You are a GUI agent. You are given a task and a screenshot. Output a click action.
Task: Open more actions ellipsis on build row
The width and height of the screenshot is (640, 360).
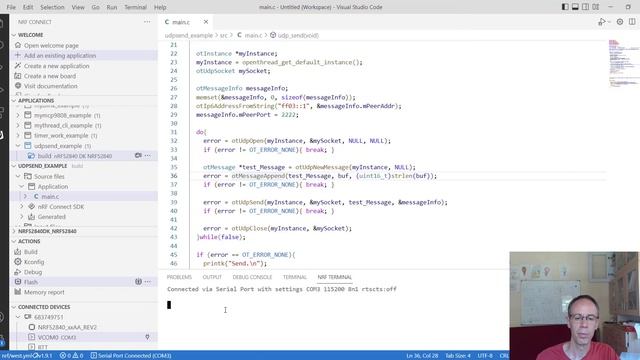[x=148, y=156]
